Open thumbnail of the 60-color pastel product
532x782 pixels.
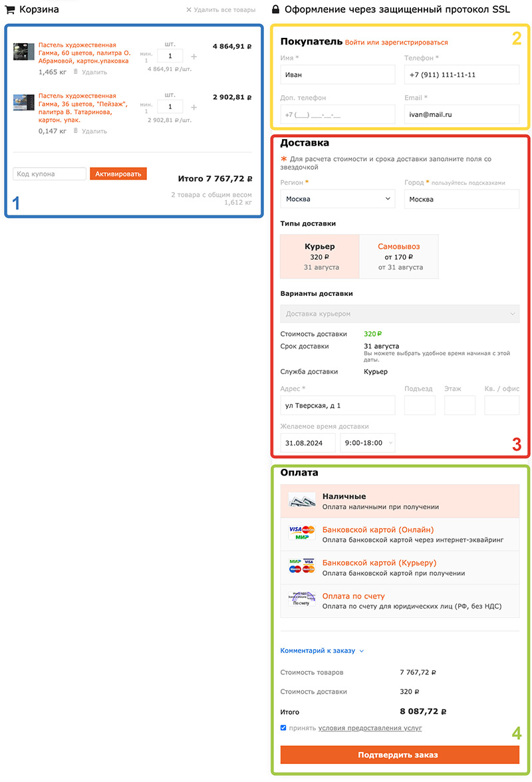24,52
